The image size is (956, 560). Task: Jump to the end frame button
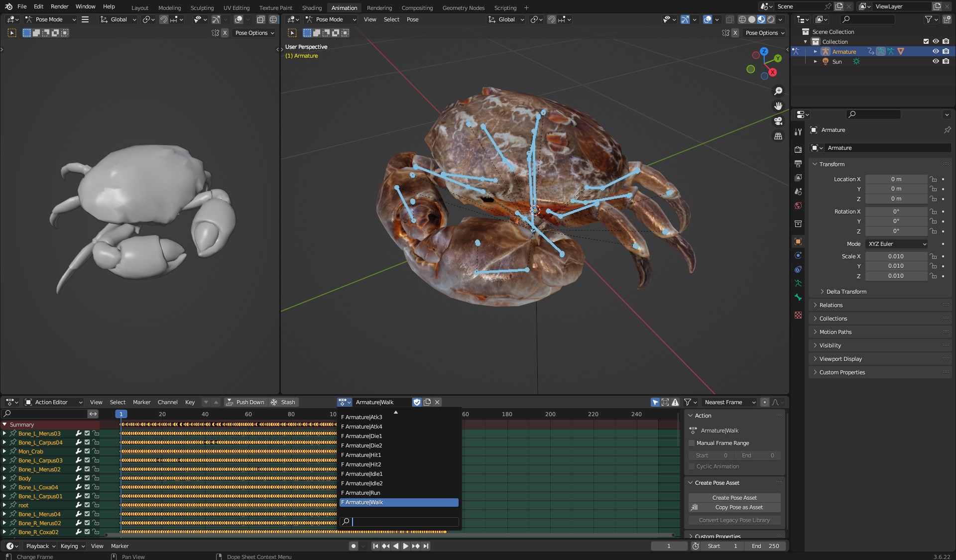[426, 546]
